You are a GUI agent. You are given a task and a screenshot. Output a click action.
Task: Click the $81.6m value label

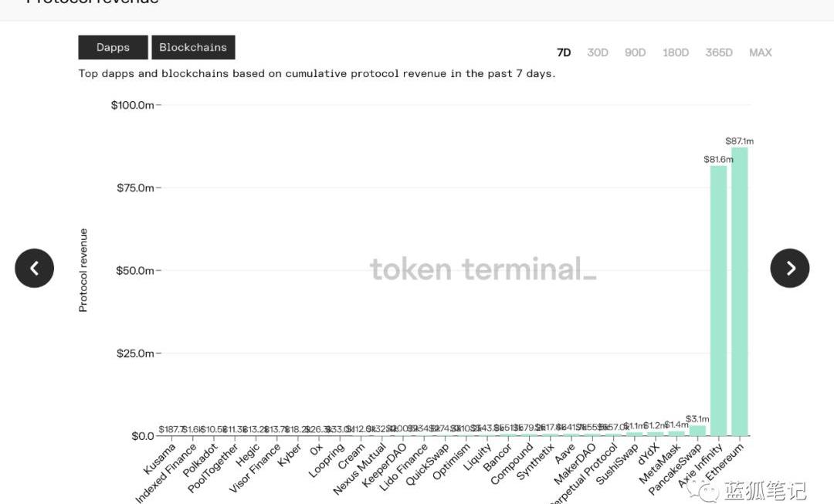click(x=717, y=159)
